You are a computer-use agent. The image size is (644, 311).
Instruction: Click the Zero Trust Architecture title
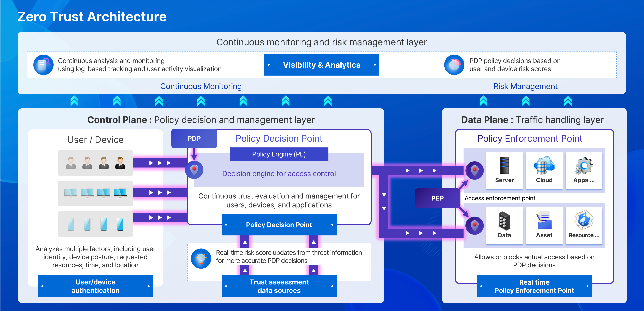point(92,17)
